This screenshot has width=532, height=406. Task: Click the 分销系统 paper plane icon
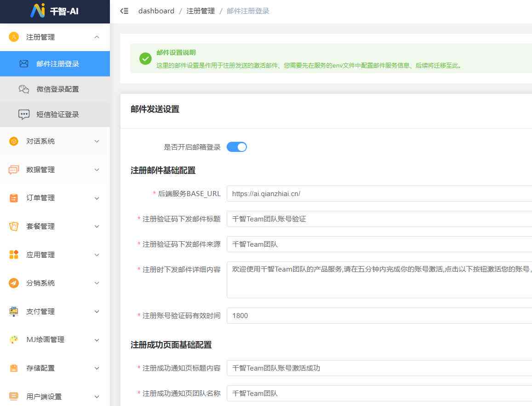[14, 283]
